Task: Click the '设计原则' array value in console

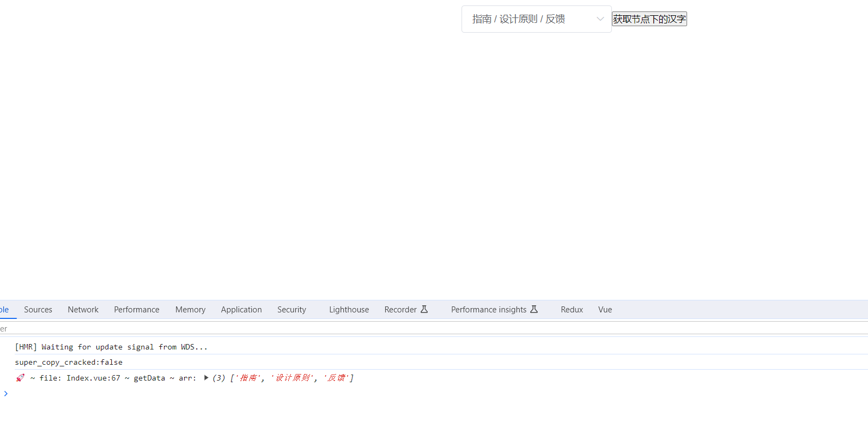Action: click(x=293, y=378)
